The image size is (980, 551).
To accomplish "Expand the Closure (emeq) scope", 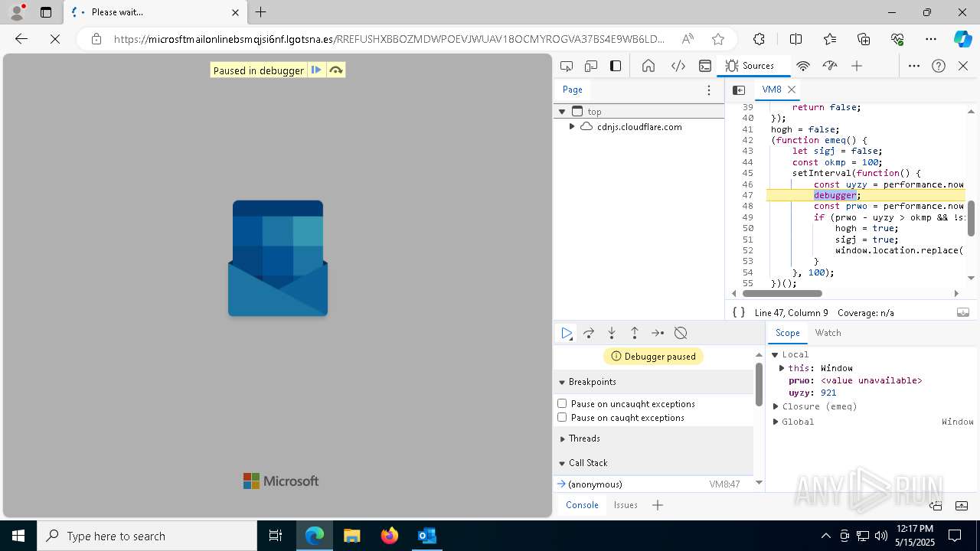I will (x=776, y=406).
